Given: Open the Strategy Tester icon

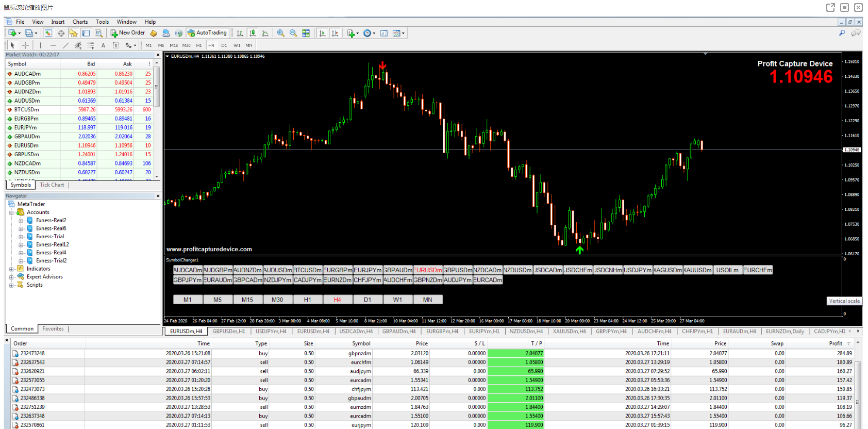Looking at the screenshot, I should (x=98, y=33).
